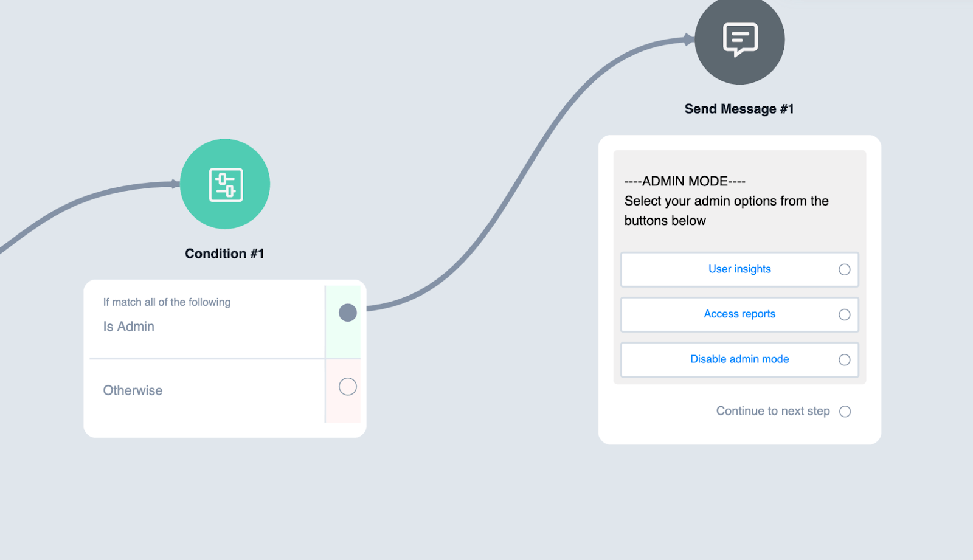Select the gray Send Message #1 node icon
This screenshot has width=973, height=560.
tap(739, 40)
